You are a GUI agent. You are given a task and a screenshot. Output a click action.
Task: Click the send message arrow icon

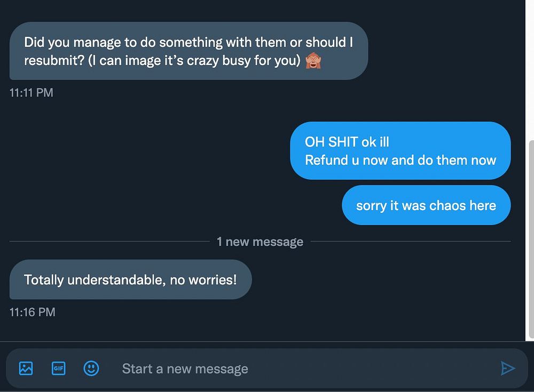[507, 368]
